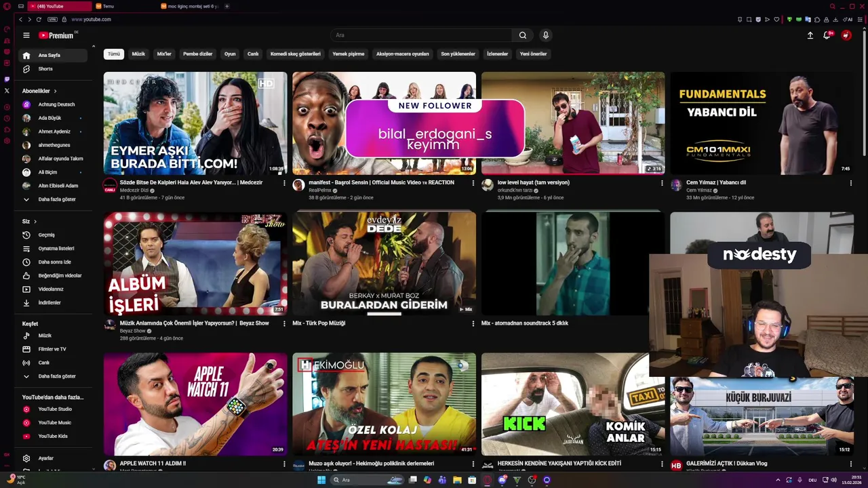Expand Daha fazla göster under subscriptions

(x=54, y=200)
